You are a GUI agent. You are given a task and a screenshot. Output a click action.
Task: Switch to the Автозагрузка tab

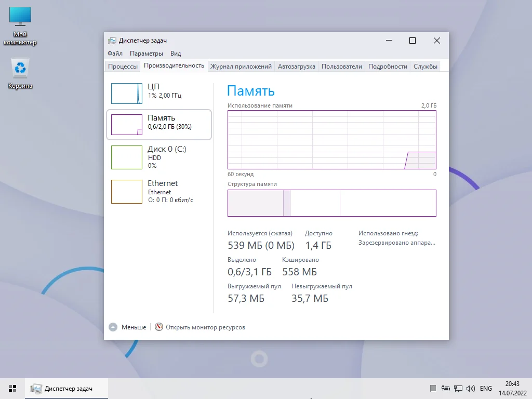297,66
